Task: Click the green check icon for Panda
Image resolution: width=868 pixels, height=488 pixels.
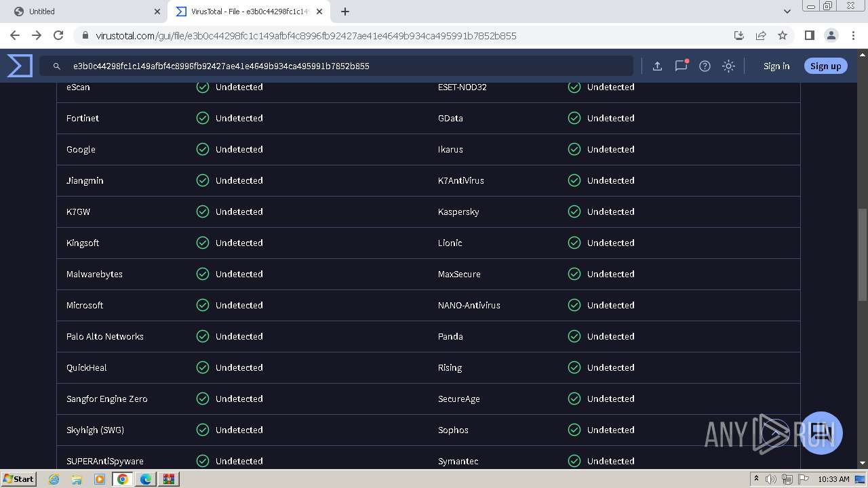Action: pos(574,336)
